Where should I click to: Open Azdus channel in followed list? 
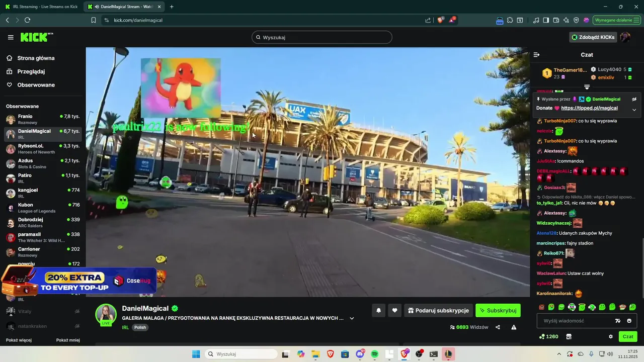pos(43,163)
